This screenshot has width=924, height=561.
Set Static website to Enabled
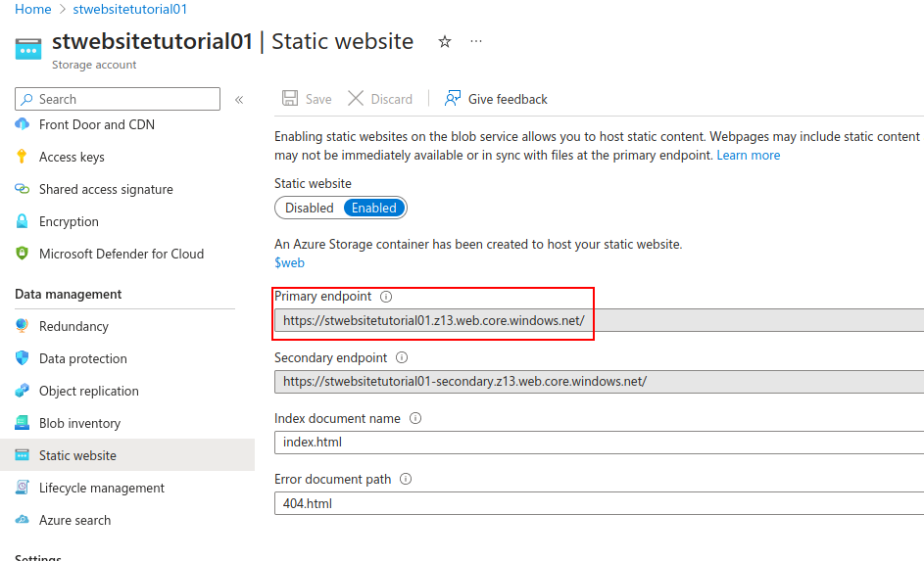(x=374, y=208)
